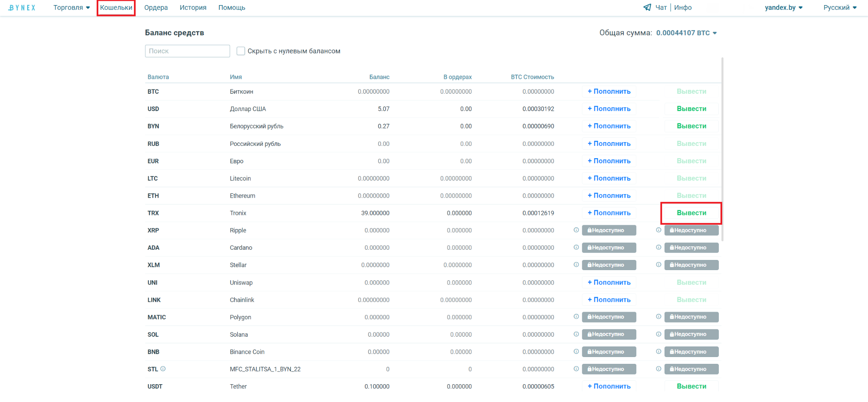868x402 pixels.
Task: Click the info icon beside SOL deposit unavailable
Action: click(x=576, y=334)
